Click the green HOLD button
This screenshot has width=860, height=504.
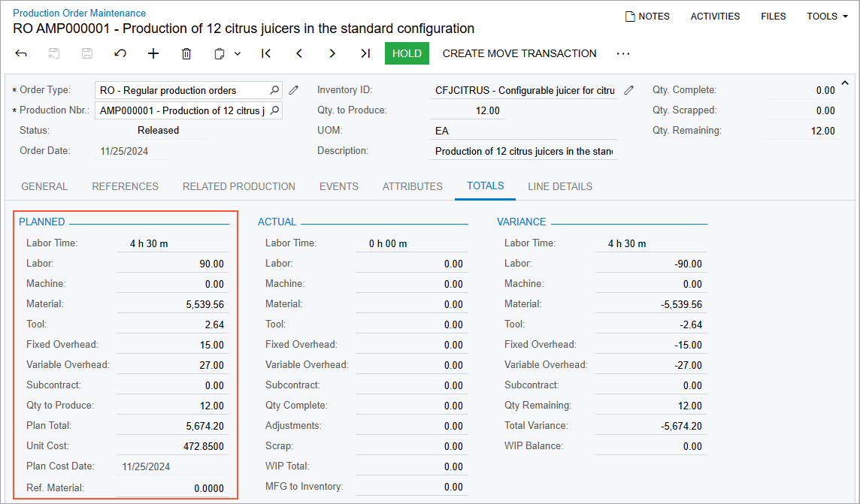point(407,53)
